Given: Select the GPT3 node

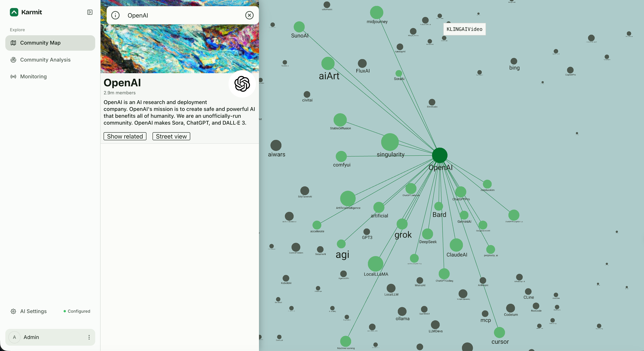Looking at the screenshot, I should click(x=367, y=232).
